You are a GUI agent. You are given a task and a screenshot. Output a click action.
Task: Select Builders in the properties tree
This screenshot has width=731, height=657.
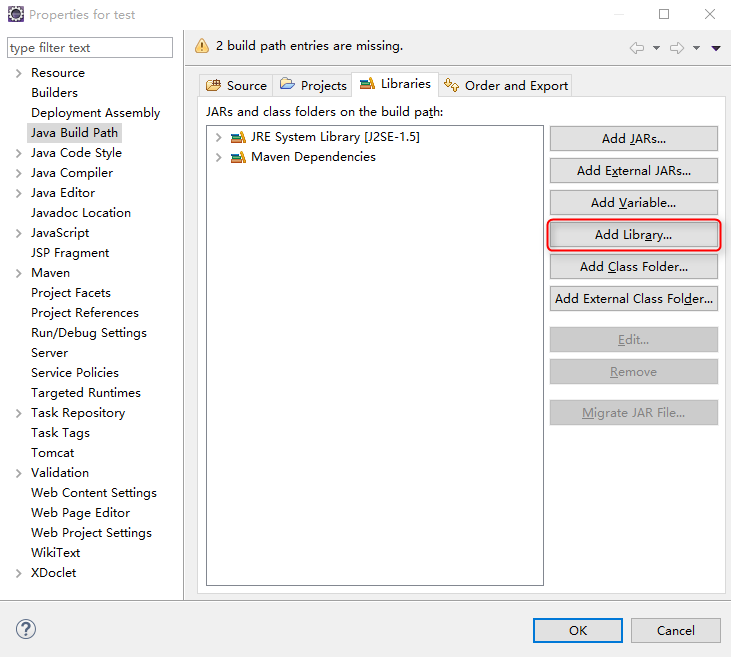pyautogui.click(x=55, y=93)
